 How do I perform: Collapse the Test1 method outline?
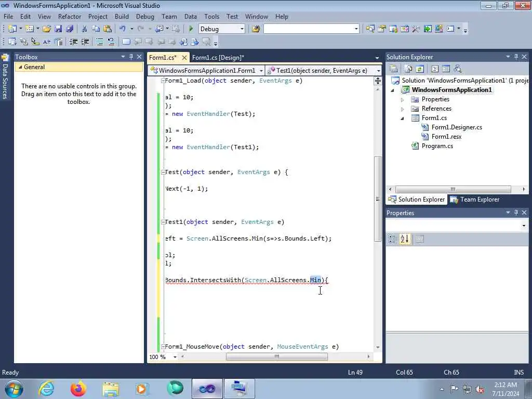click(163, 222)
